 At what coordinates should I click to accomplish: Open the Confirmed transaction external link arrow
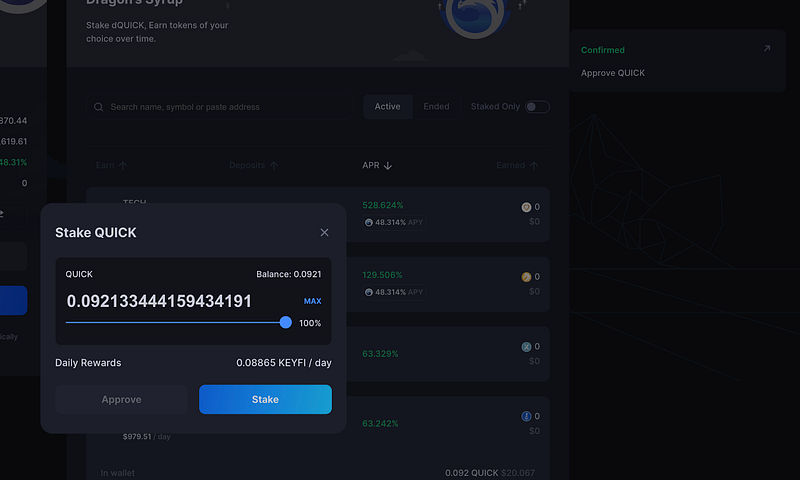[767, 48]
